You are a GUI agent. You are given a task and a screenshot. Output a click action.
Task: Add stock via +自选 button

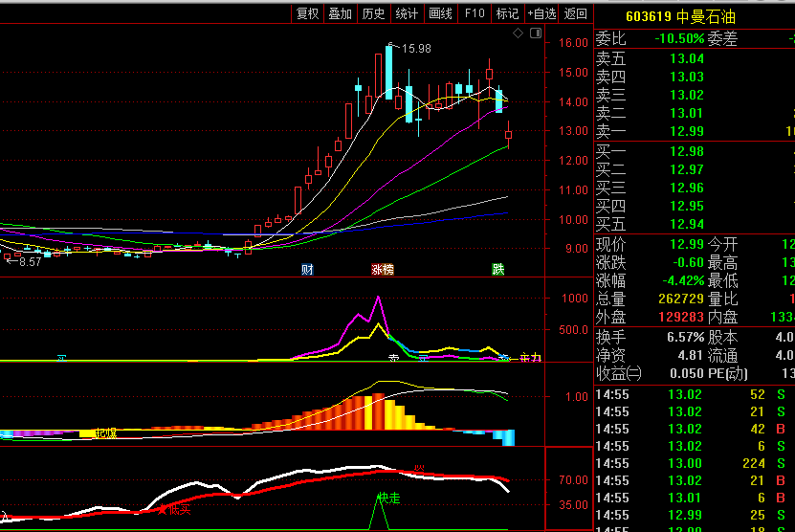coord(541,13)
